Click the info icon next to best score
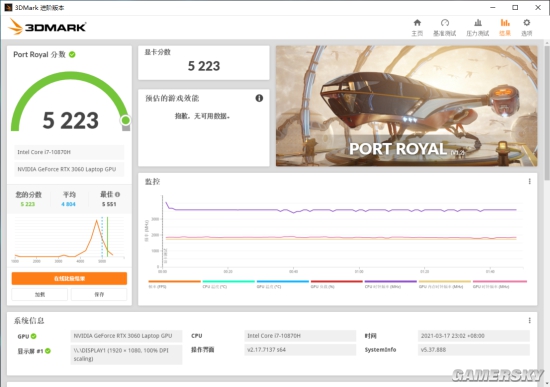The image size is (550, 387). 118,194
